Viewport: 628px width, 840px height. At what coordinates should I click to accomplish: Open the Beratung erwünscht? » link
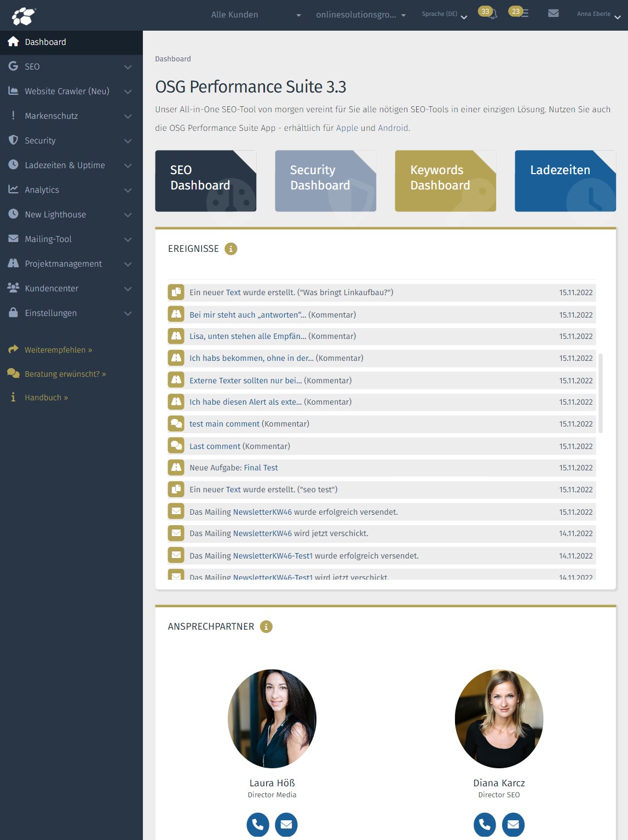pyautogui.click(x=65, y=374)
